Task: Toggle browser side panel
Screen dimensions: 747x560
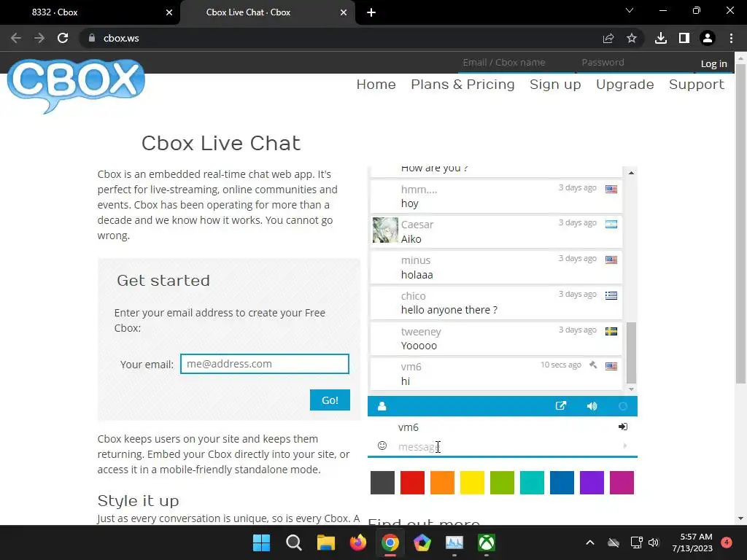Action: coord(684,38)
